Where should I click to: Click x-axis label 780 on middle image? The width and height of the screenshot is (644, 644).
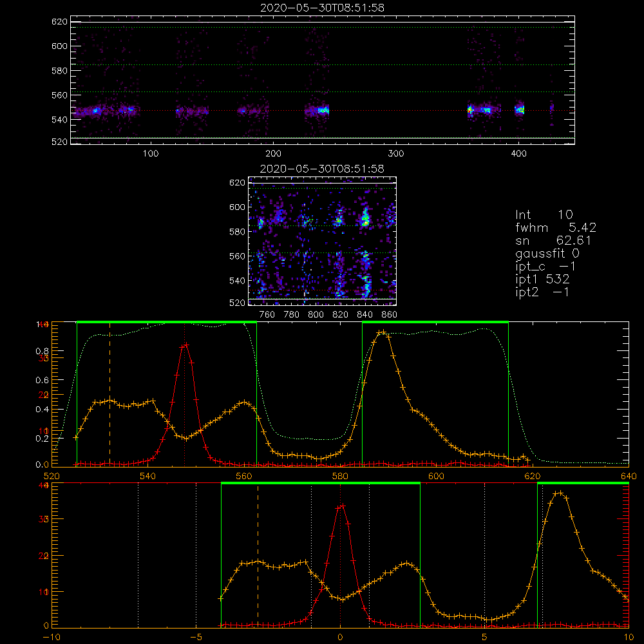coord(292,315)
